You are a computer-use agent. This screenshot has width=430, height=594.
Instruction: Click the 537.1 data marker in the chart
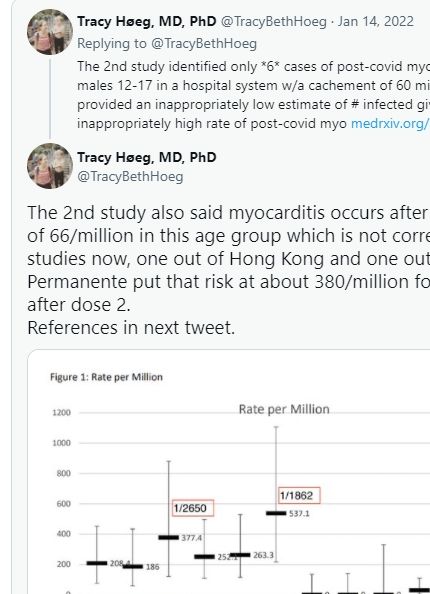pos(276,513)
